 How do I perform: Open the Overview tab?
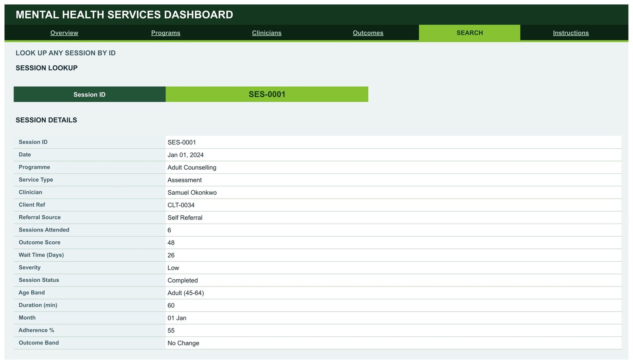[x=64, y=33]
